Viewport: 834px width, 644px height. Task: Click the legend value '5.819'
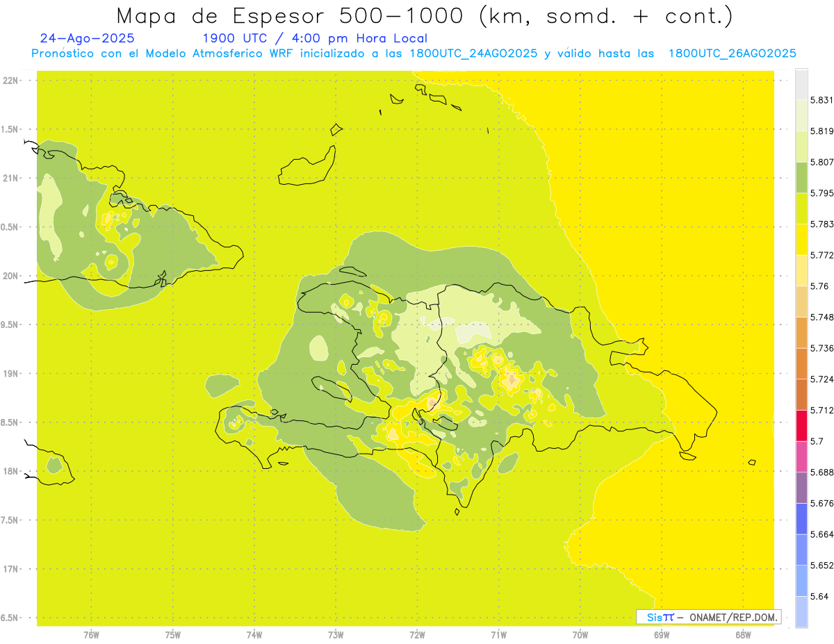[x=821, y=131]
